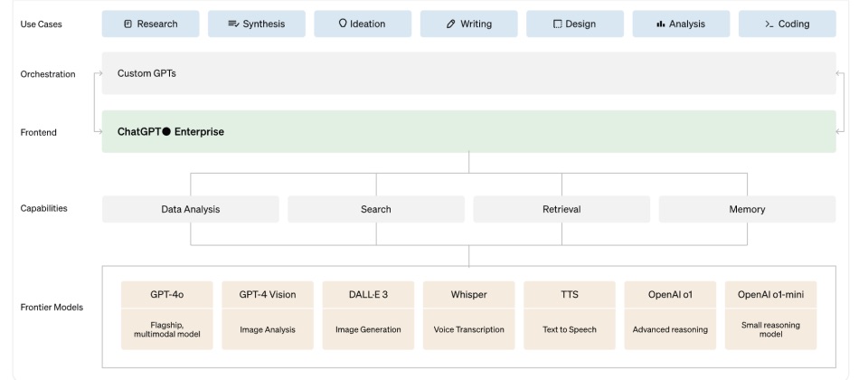Click the 'Voice Transcription' description
The image size is (868, 380).
pos(469,329)
